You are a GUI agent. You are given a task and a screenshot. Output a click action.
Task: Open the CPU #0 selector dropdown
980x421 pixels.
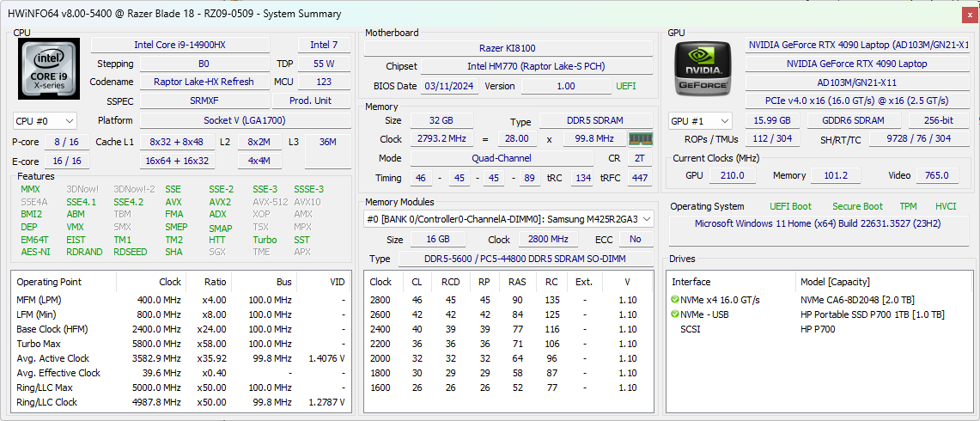pyautogui.click(x=46, y=121)
